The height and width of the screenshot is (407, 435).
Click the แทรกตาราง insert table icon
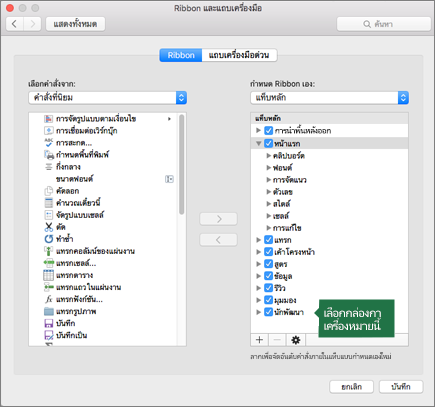[x=49, y=275]
